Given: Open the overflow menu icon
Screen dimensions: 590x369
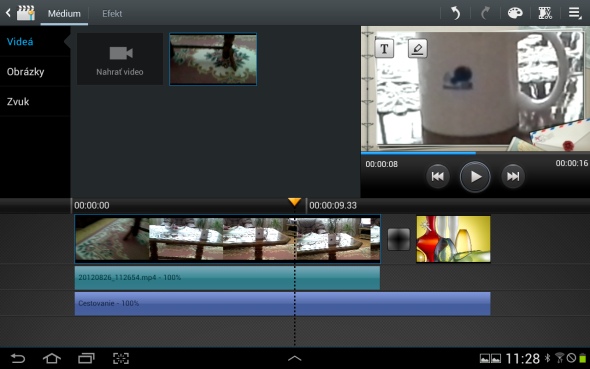Looking at the screenshot, I should (x=575, y=13).
